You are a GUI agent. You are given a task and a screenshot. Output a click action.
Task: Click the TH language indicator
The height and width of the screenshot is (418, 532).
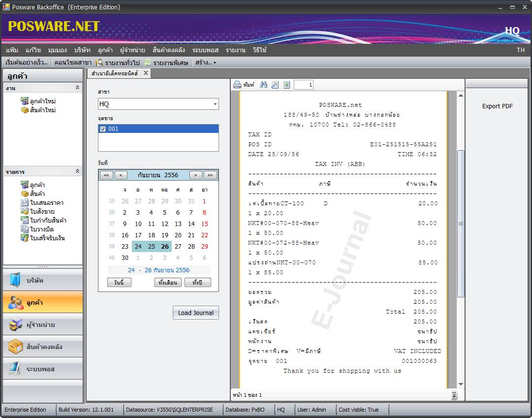pos(521,50)
